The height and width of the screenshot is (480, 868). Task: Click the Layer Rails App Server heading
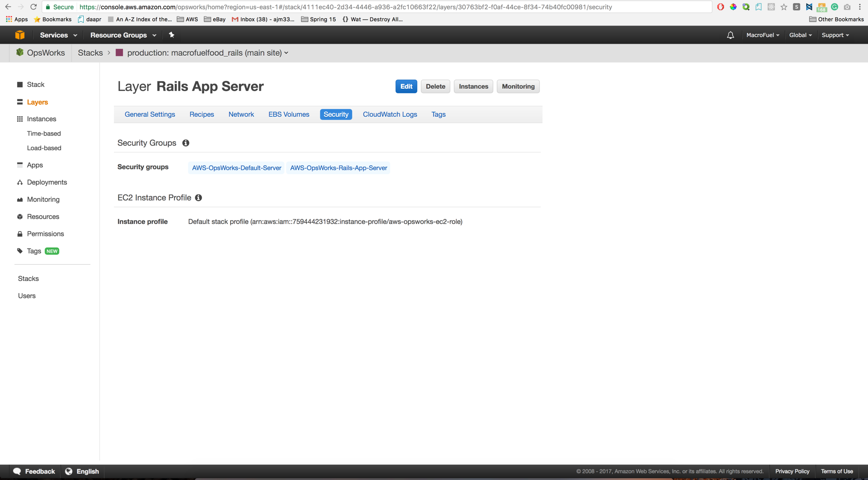[x=190, y=86]
